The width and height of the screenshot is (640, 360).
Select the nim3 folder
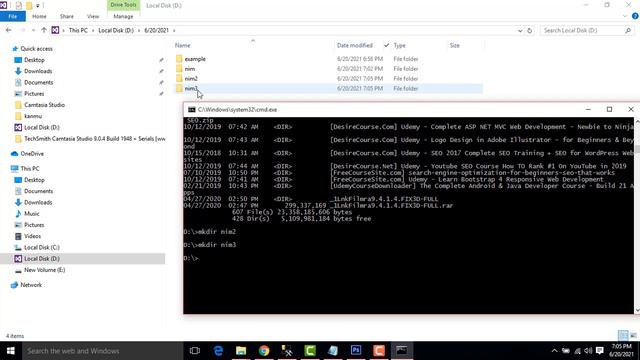point(191,88)
